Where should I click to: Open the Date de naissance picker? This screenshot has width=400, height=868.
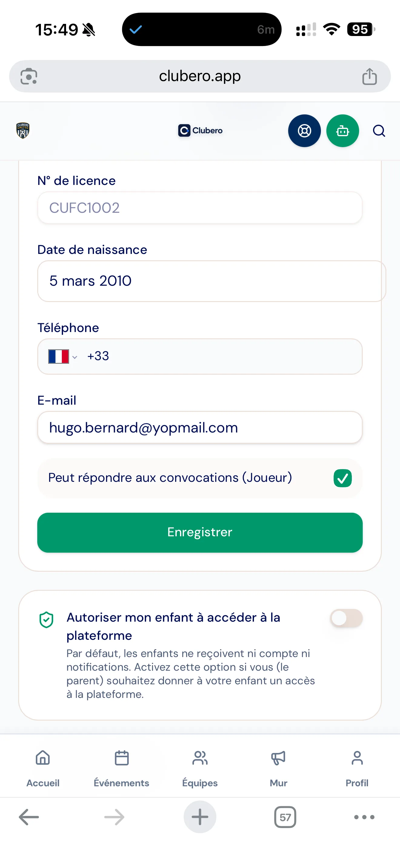click(212, 281)
